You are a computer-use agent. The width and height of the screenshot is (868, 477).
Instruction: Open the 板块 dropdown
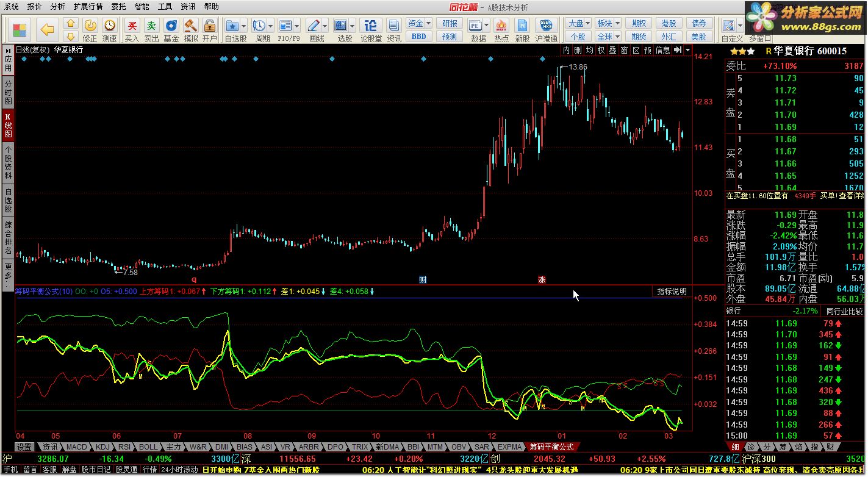tap(608, 23)
